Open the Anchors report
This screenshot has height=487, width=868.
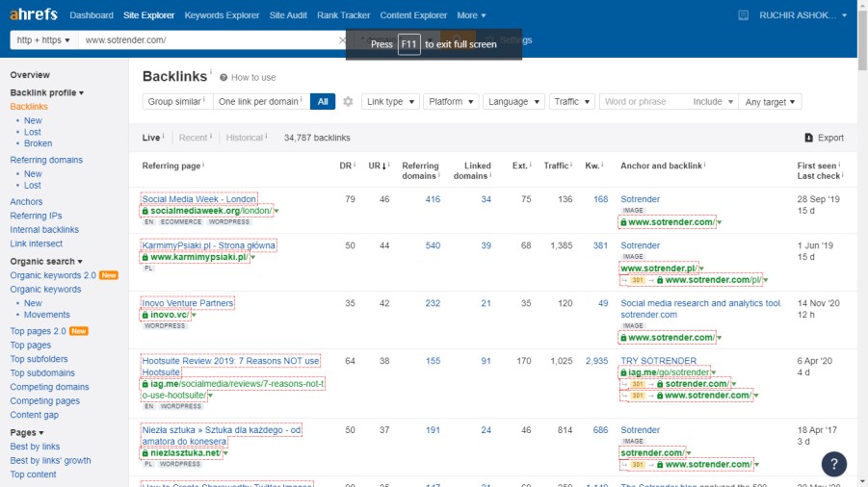pos(26,202)
